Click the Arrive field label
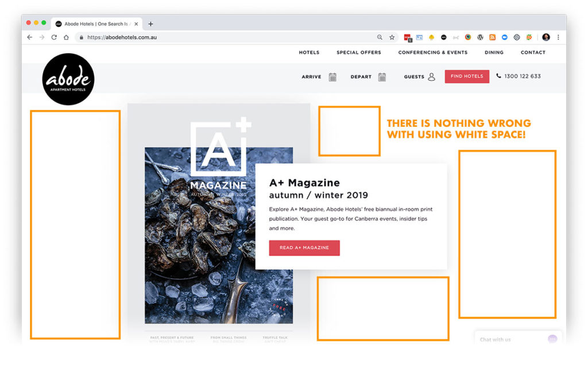The width and height of the screenshot is (588, 376). (311, 77)
